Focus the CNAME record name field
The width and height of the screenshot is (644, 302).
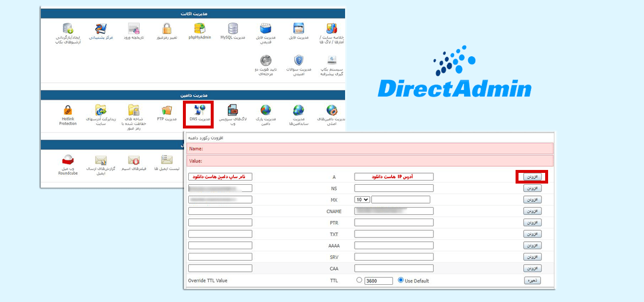click(x=220, y=211)
